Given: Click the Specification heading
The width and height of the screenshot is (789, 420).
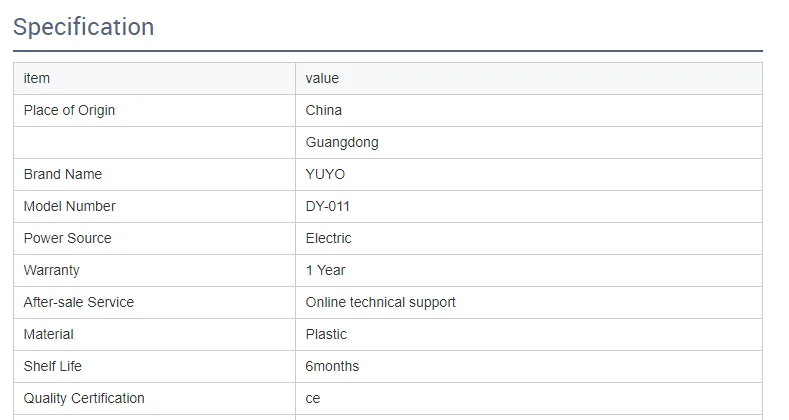Looking at the screenshot, I should [84, 27].
